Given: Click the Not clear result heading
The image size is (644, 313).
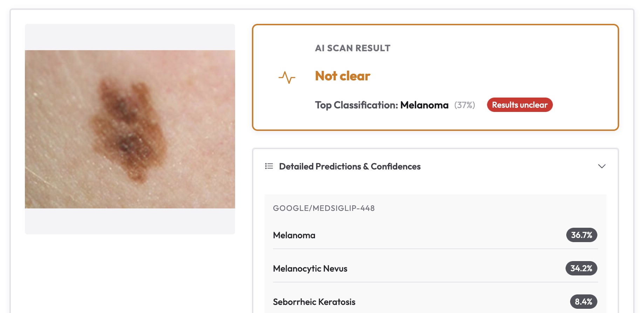Looking at the screenshot, I should coord(342,76).
